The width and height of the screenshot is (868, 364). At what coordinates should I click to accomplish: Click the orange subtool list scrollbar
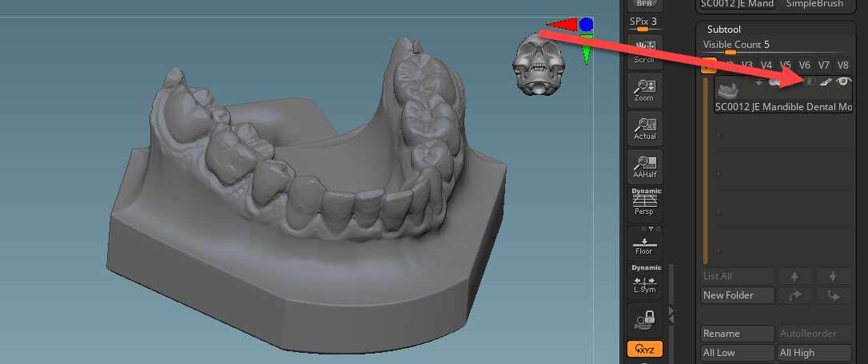705,170
